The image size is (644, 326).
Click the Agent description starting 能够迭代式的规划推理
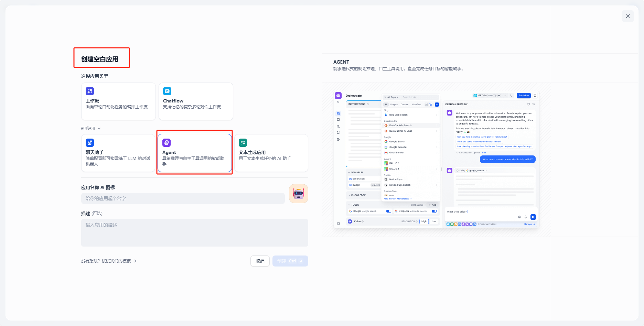[x=399, y=69]
